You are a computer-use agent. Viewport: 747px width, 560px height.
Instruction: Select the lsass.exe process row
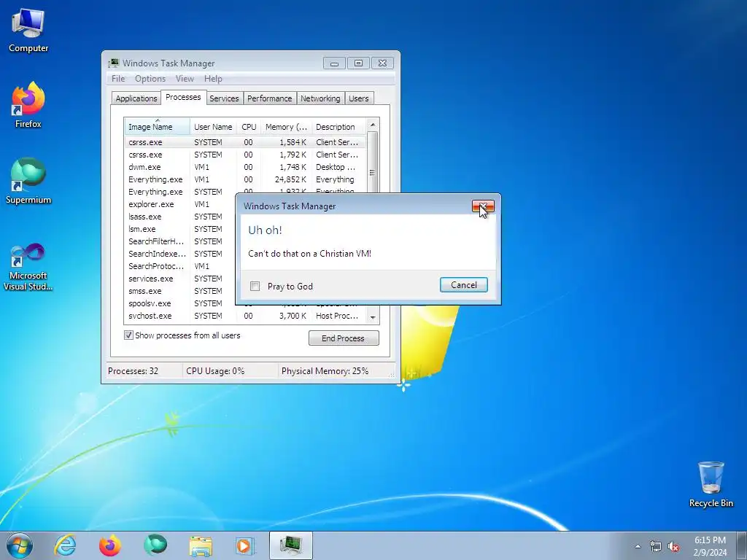click(180, 217)
